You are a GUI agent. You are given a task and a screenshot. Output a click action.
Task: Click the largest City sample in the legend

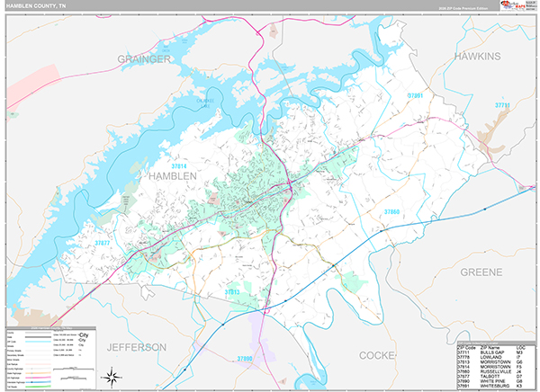(x=84, y=335)
